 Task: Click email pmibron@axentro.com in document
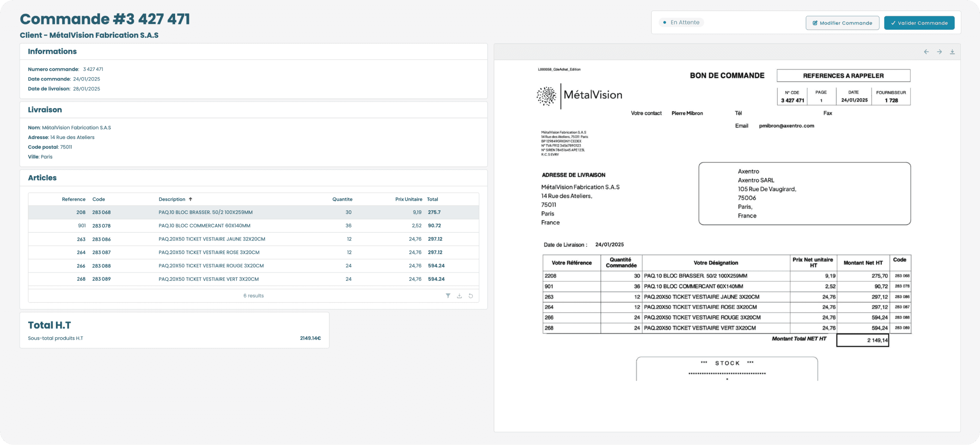pos(786,126)
